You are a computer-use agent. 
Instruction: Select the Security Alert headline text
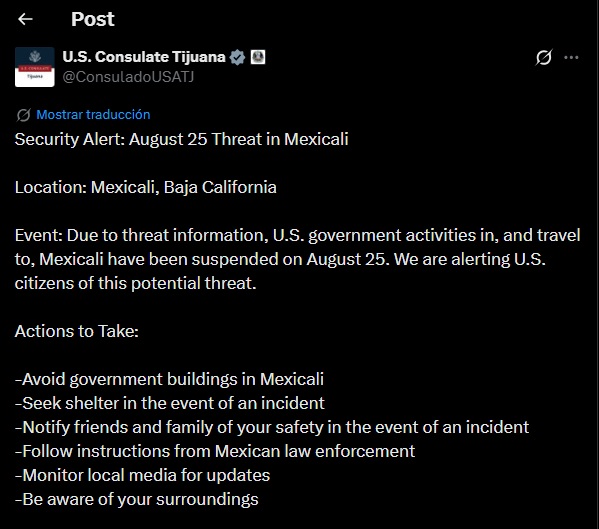click(181, 139)
